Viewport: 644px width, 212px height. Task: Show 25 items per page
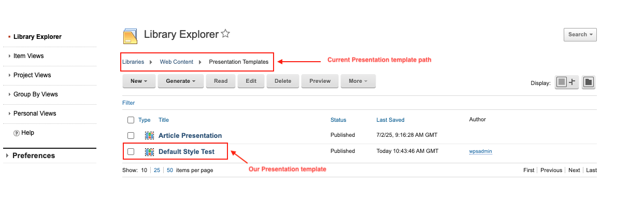pyautogui.click(x=157, y=170)
